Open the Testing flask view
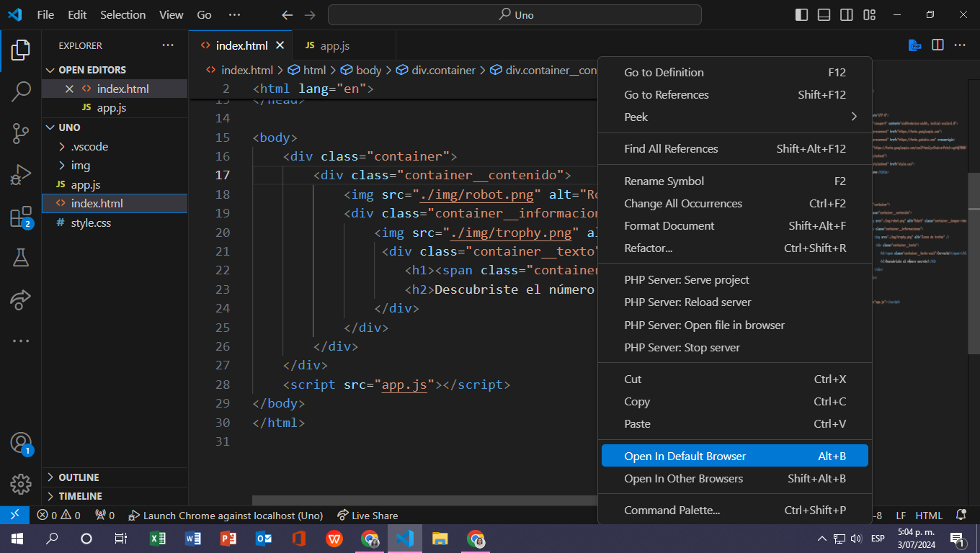This screenshot has height=553, width=980. [21, 257]
